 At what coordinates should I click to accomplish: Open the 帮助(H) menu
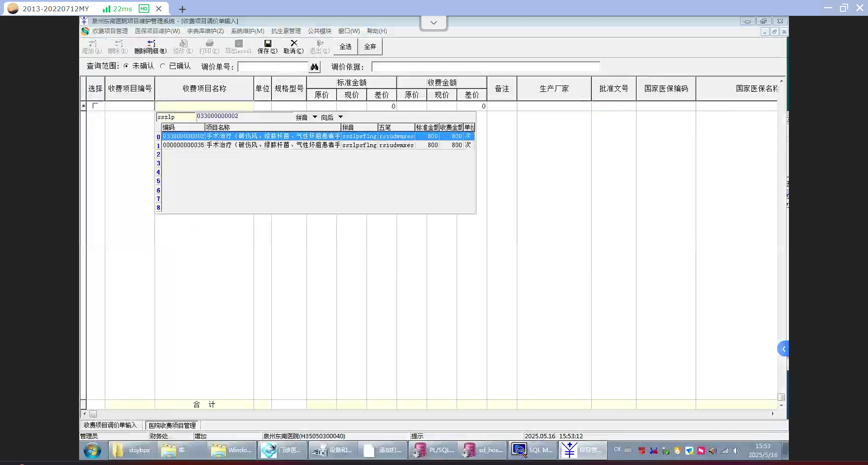tap(377, 31)
